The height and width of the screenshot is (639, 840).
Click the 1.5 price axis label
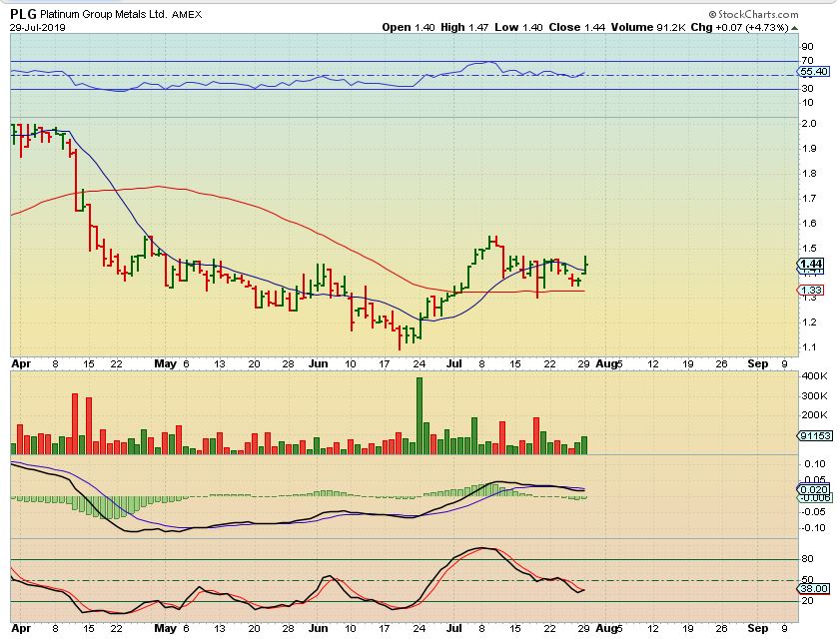pos(809,248)
